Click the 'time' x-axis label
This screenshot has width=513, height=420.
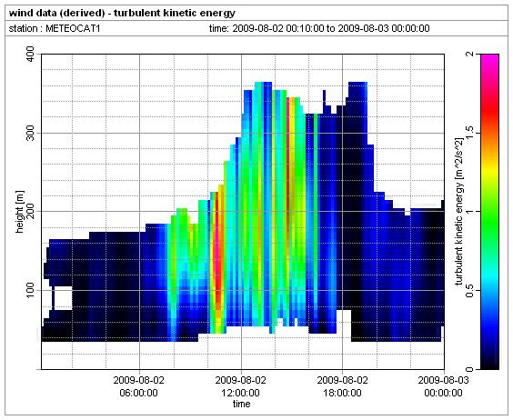(241, 404)
